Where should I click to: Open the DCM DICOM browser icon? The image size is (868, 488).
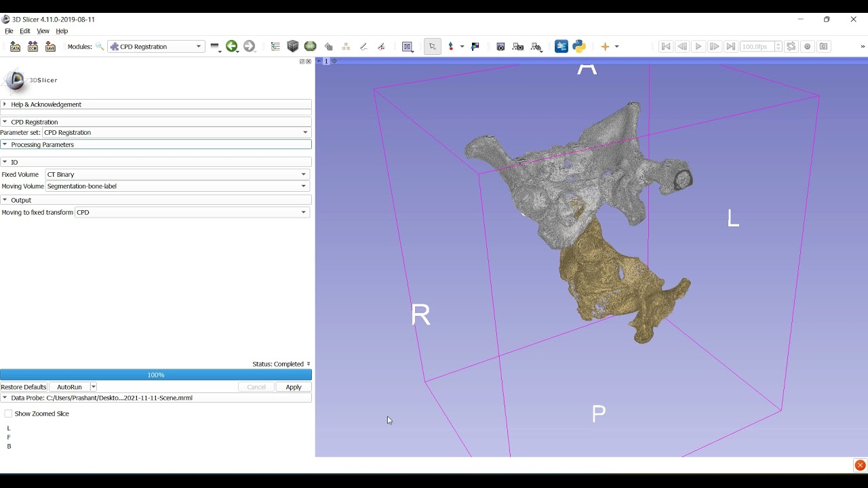(33, 47)
